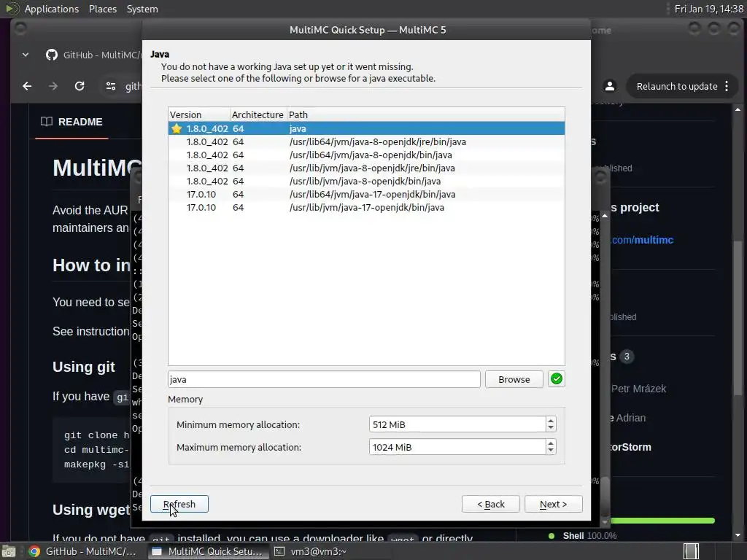747x560 pixels.
Task: Open the Applications menu
Action: click(x=52, y=9)
